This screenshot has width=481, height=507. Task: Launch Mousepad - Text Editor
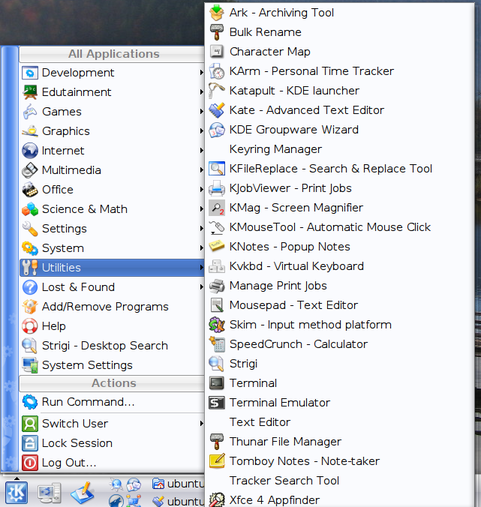pyautogui.click(x=339, y=305)
